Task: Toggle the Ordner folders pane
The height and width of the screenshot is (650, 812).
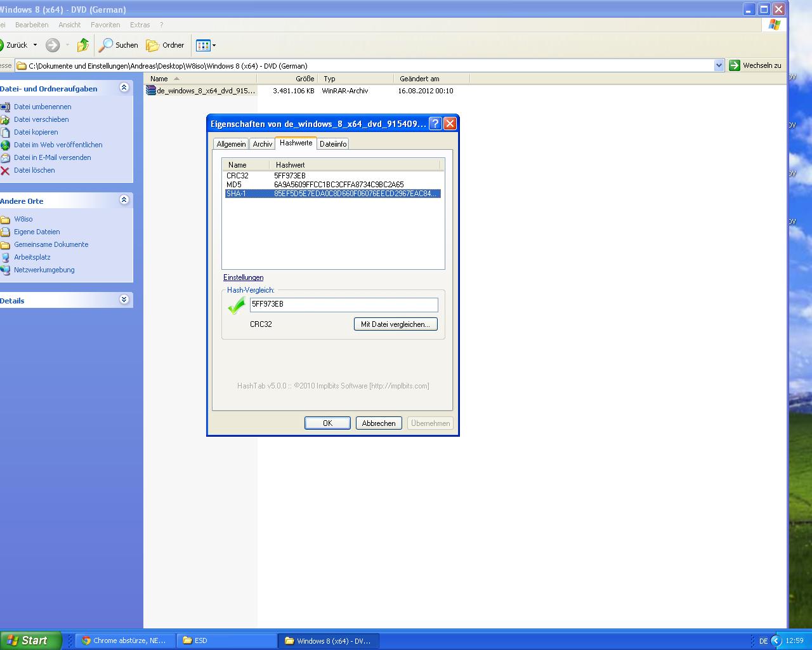Action: click(165, 45)
